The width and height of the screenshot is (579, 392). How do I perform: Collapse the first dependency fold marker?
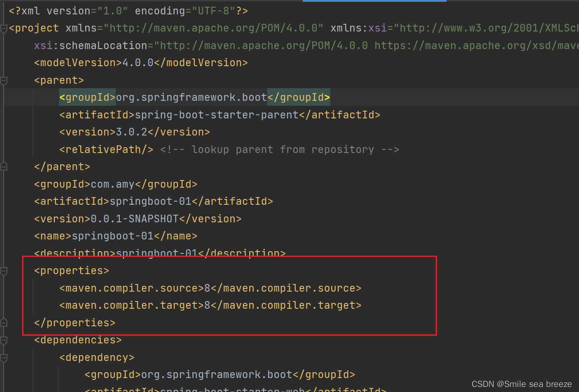4,358
